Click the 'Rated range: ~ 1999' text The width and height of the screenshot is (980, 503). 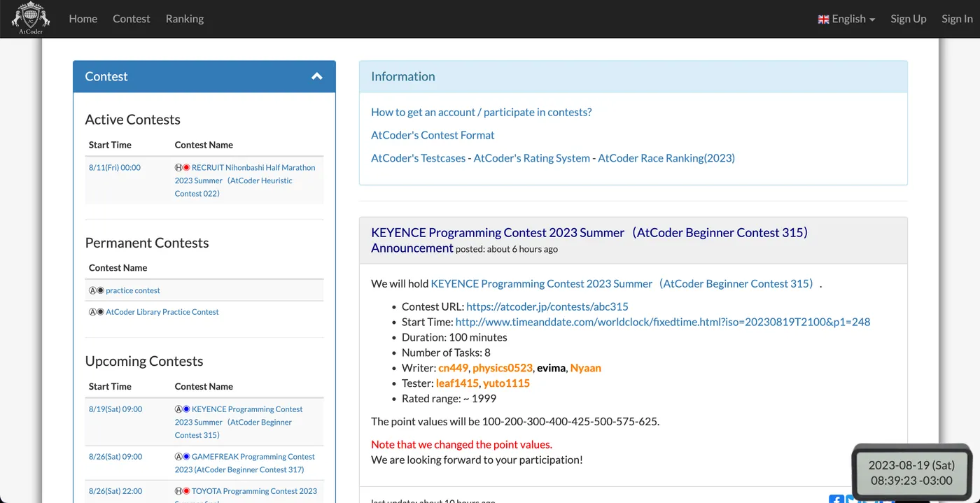(449, 399)
